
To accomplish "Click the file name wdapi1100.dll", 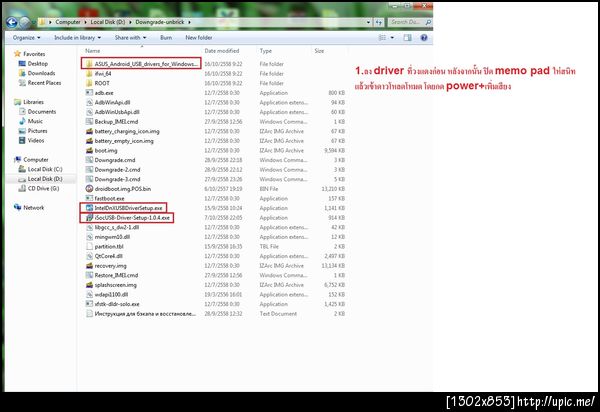I will click(111, 295).
